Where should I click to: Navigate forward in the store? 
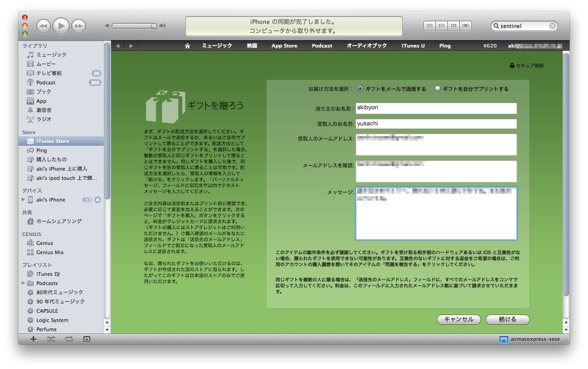coord(131,46)
